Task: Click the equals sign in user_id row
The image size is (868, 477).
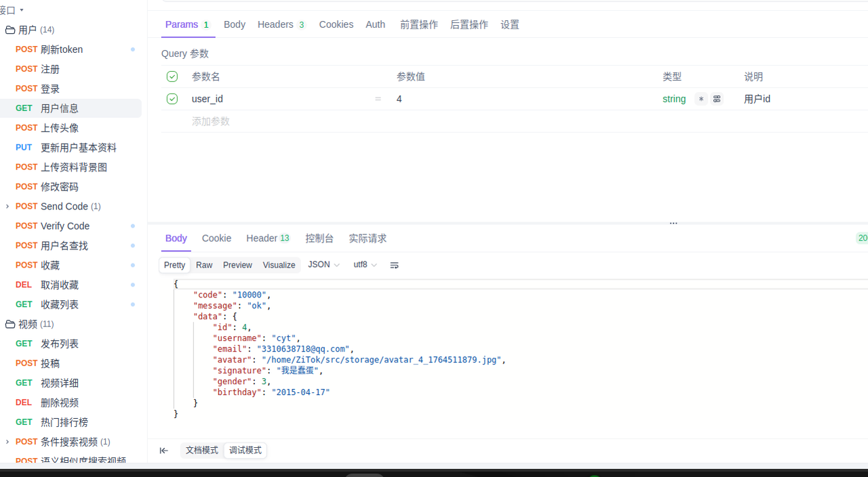Action: coord(378,99)
